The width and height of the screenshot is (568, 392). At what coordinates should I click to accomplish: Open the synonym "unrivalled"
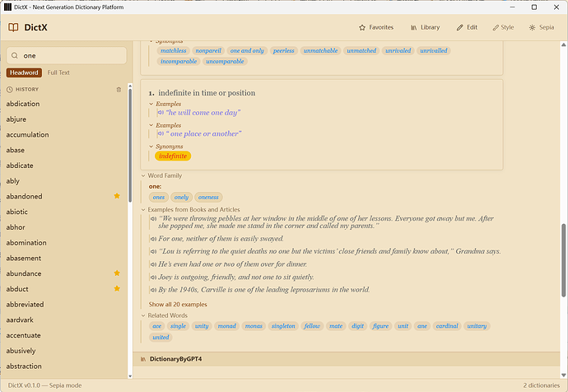[434, 51]
